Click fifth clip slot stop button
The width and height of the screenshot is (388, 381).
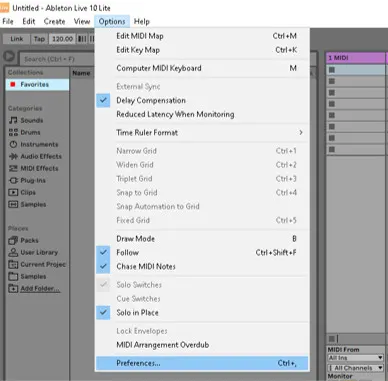pyautogui.click(x=332, y=115)
